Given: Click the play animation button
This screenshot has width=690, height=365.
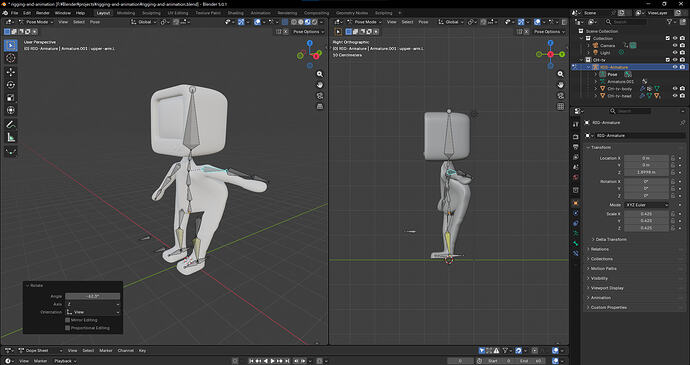Looking at the screenshot, I should (x=272, y=361).
